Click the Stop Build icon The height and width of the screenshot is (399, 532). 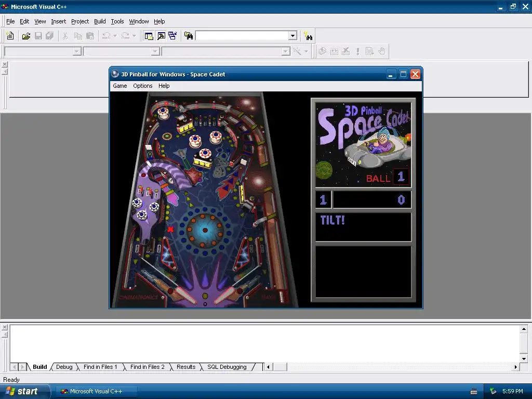(x=345, y=51)
